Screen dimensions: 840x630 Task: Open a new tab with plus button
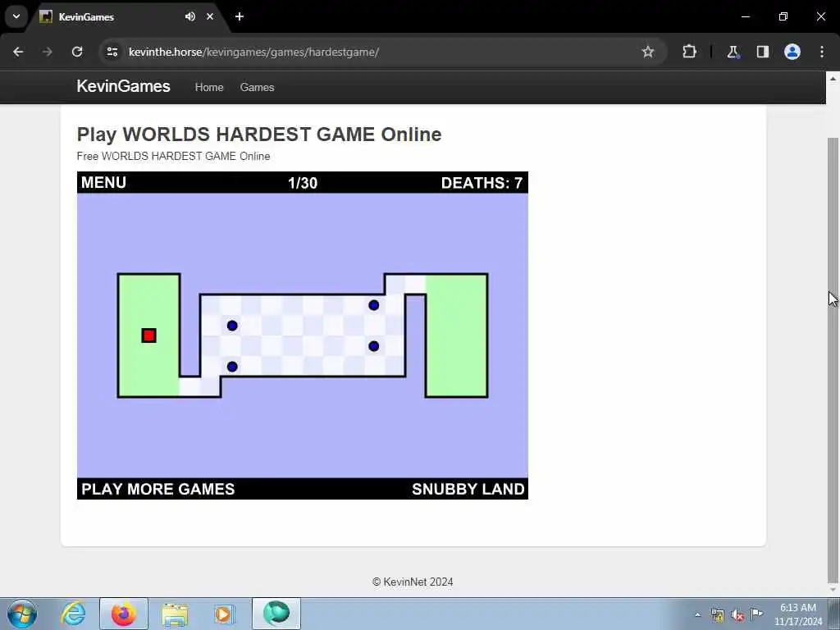point(240,16)
